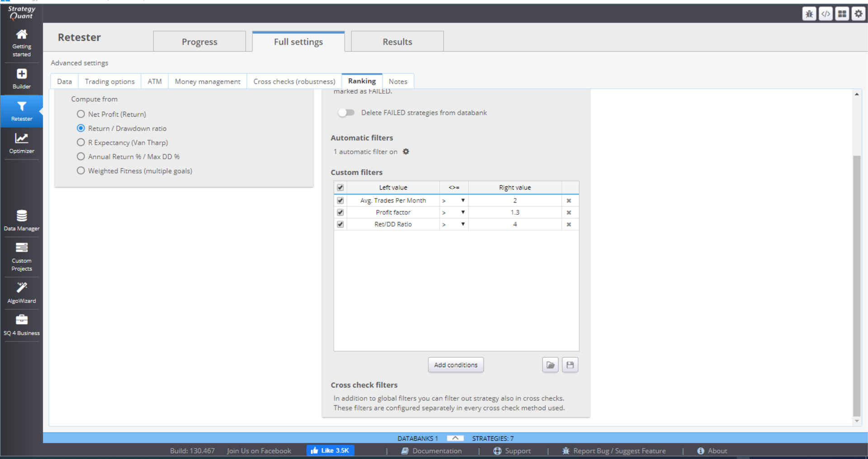Viewport: 868px width, 459px height.
Task: Open the Documentation link
Action: [432, 451]
